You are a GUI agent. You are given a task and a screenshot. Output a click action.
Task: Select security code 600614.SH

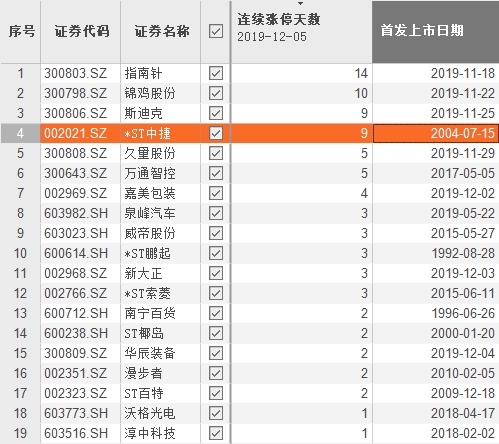[76, 253]
